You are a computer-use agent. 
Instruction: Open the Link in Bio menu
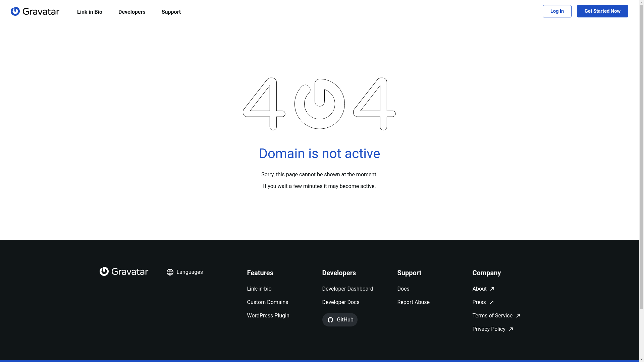click(x=90, y=12)
